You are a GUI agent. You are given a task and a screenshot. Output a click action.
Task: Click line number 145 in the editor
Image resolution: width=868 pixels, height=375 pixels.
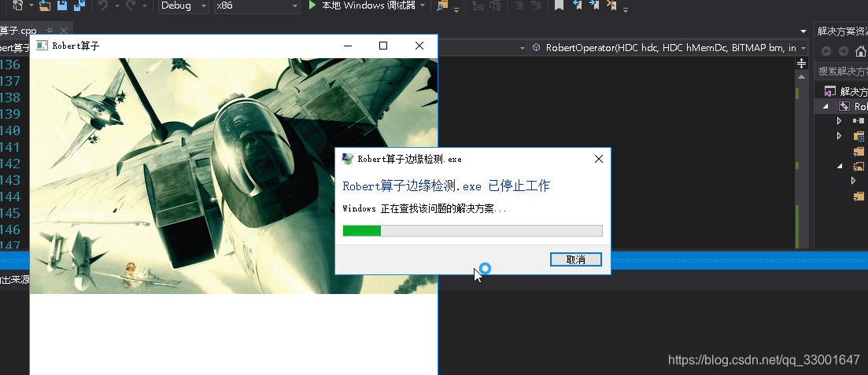point(10,213)
